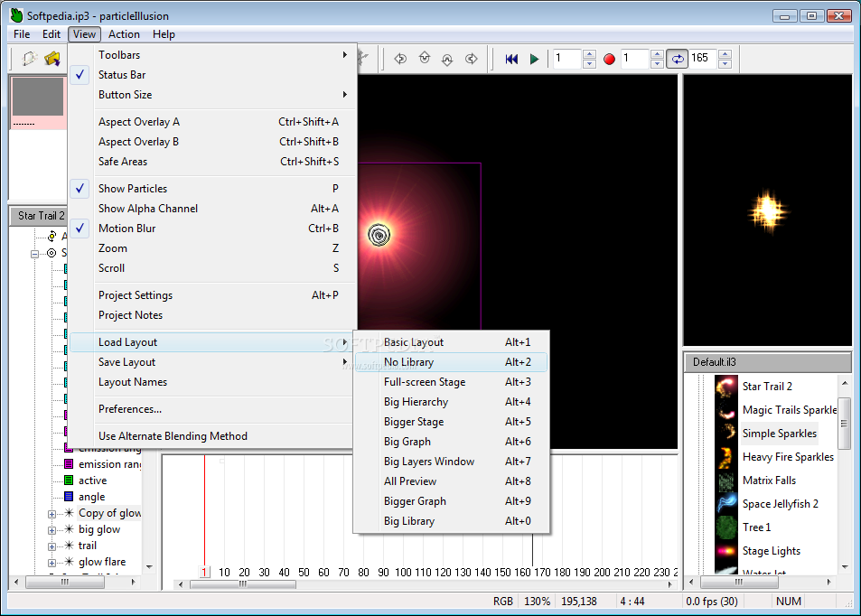The height and width of the screenshot is (616, 861).
Task: Click the green active property icon
Action: pyautogui.click(x=69, y=481)
